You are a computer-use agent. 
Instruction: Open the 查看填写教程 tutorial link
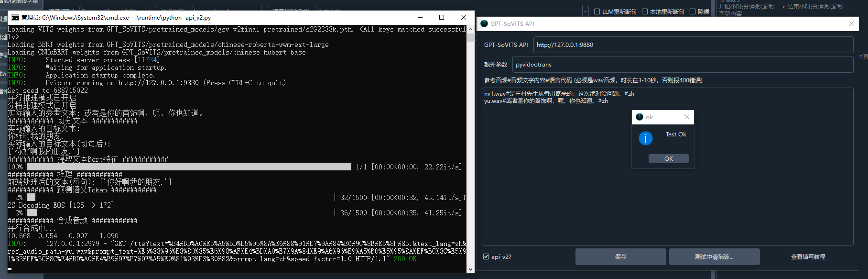pyautogui.click(x=808, y=257)
